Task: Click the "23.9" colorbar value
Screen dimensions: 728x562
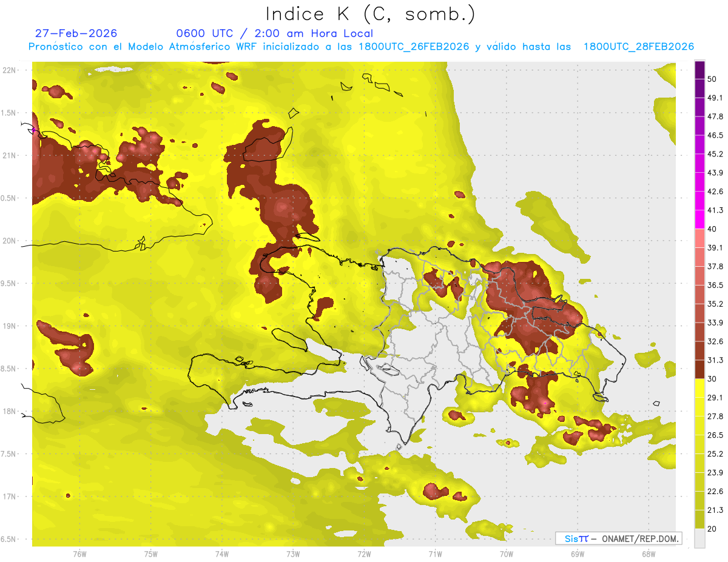Action: [715, 473]
